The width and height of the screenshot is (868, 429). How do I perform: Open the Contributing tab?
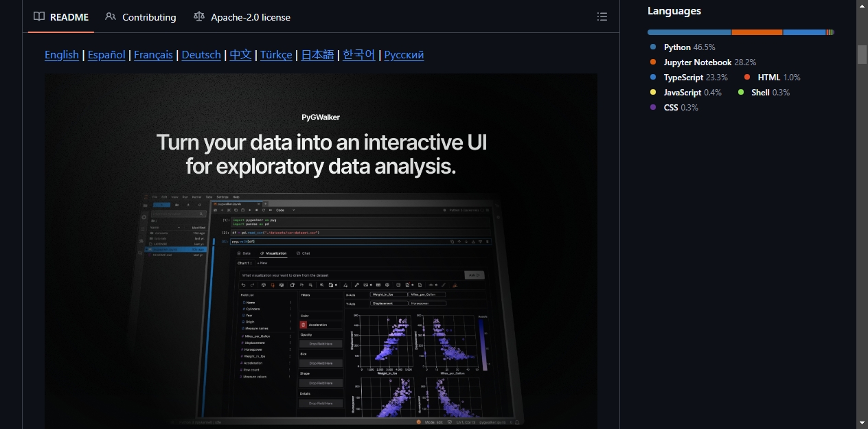pos(141,16)
